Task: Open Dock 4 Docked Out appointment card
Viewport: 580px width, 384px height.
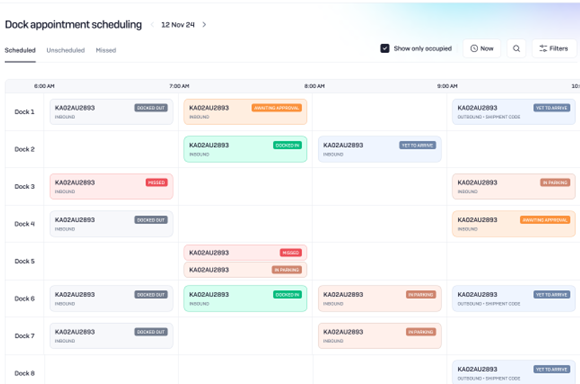Action: coord(111,224)
